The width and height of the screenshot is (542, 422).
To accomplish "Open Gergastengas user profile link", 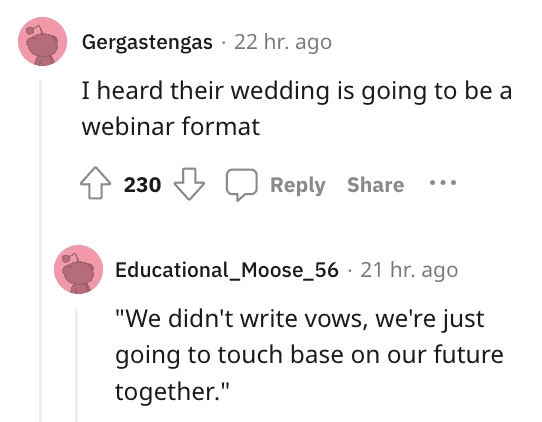I will [147, 43].
